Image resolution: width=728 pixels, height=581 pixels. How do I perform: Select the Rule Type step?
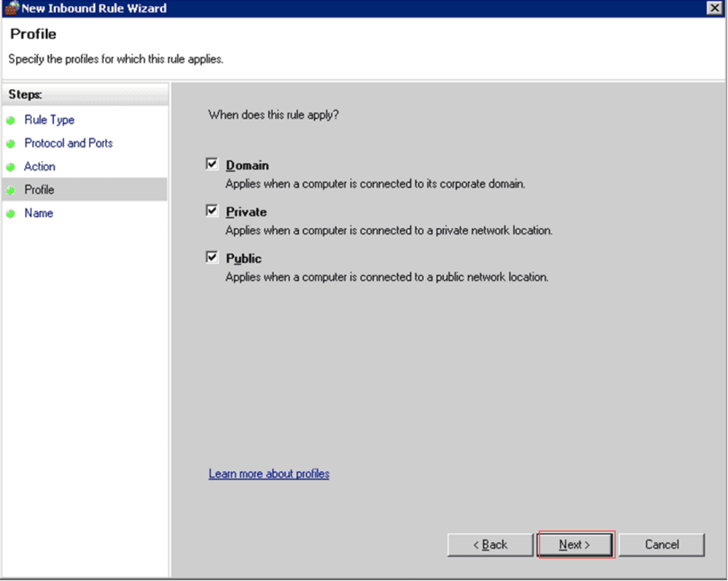point(49,119)
